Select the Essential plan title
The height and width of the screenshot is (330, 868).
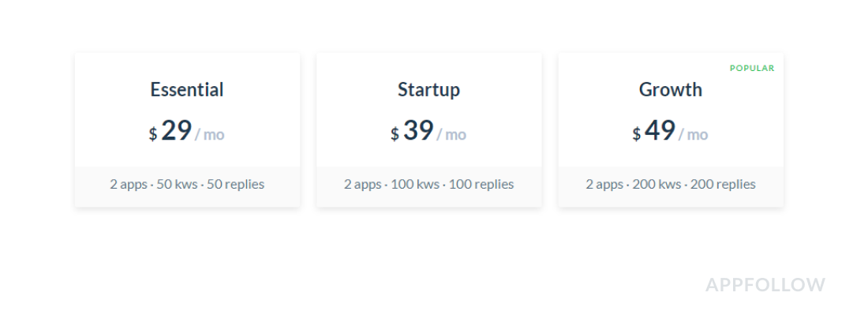pyautogui.click(x=187, y=90)
